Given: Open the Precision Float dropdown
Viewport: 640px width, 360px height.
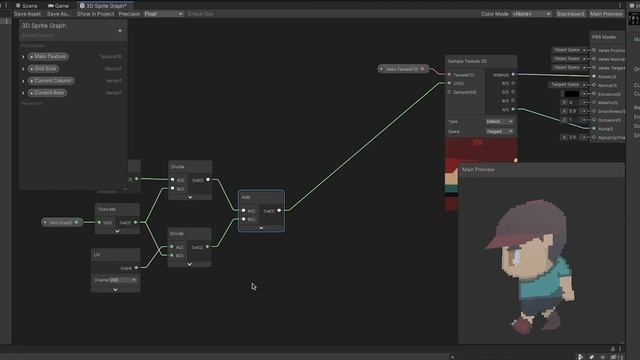Looking at the screenshot, I should [x=163, y=14].
